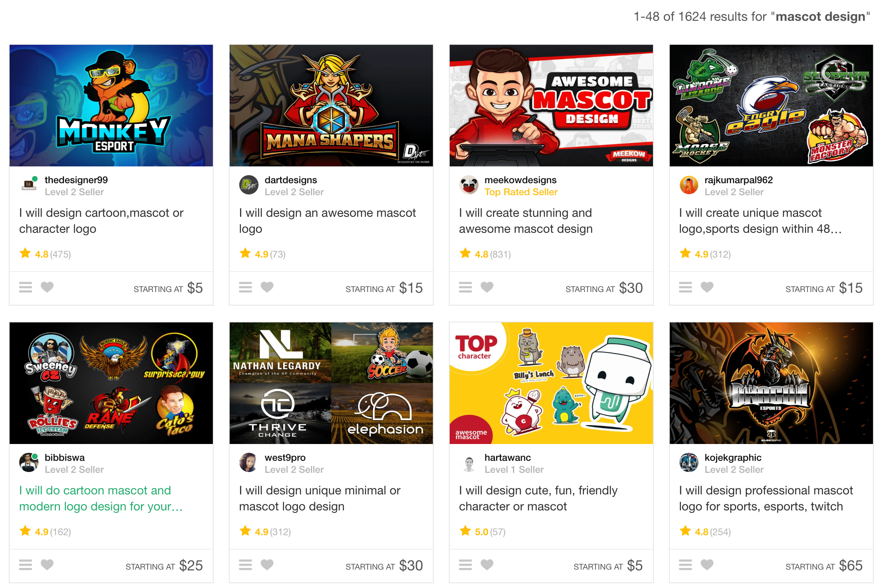Open Monkey Esport gig thumbnail
Viewport: 881px width, 588px height.
(111, 106)
